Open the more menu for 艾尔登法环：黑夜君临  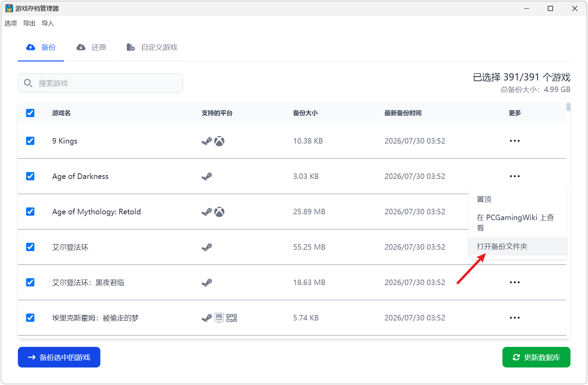pyautogui.click(x=515, y=282)
